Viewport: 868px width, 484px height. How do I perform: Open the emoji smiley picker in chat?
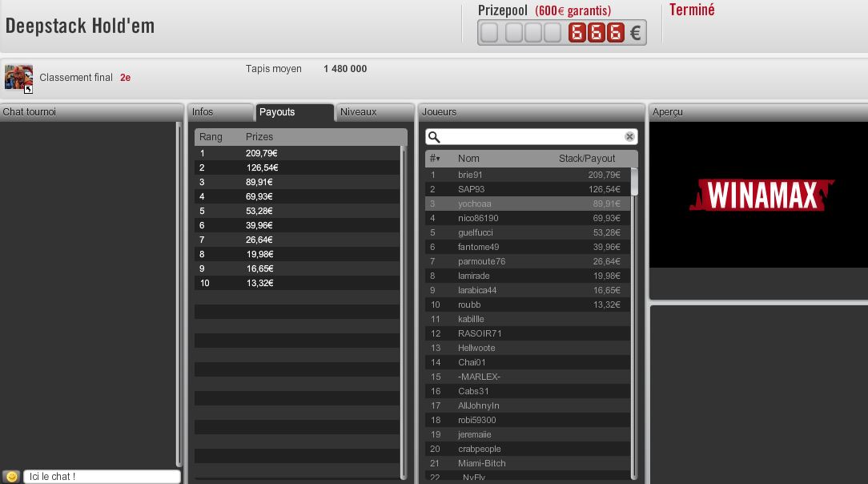click(x=12, y=476)
